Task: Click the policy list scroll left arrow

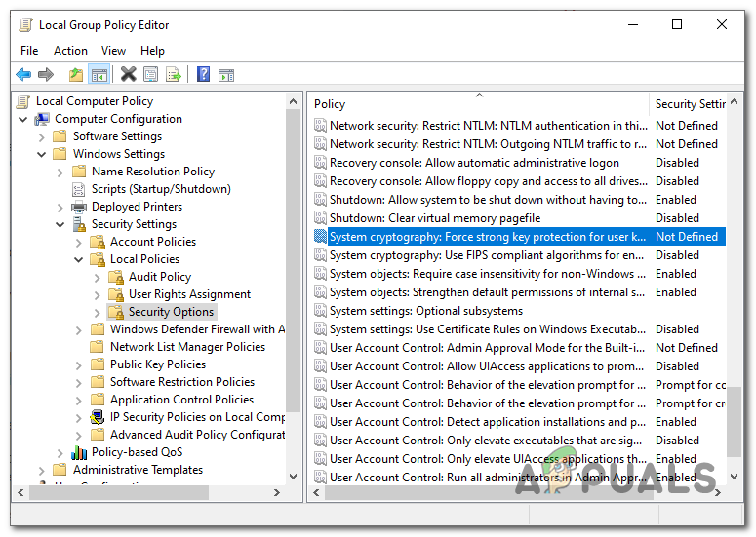Action: 316,493
